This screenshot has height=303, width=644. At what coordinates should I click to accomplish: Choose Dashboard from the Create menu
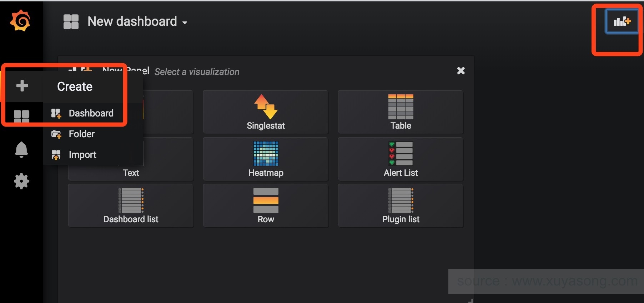pos(91,113)
